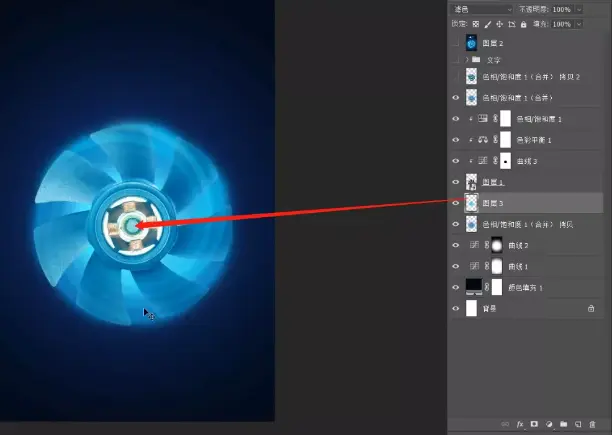Click the opacity 100% value field
The width and height of the screenshot is (612, 435).
click(562, 9)
